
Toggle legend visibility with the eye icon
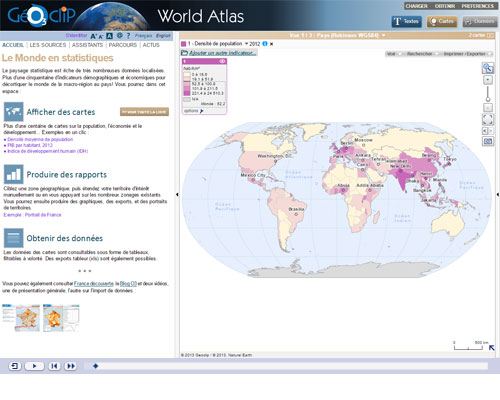coord(222,61)
